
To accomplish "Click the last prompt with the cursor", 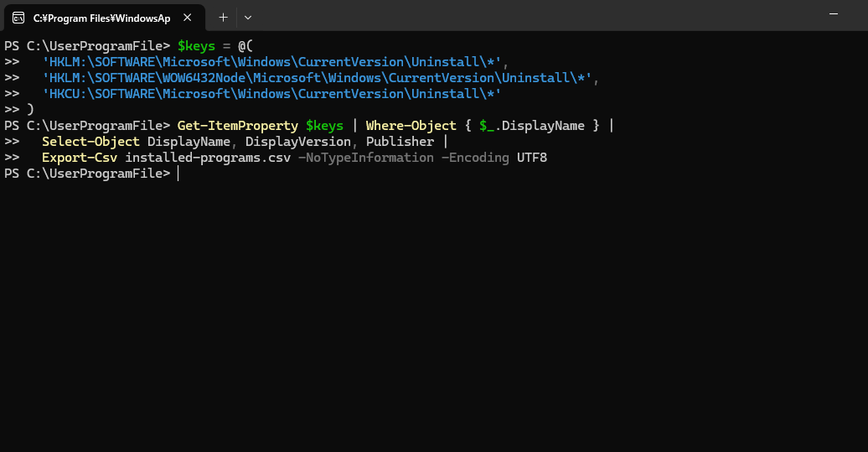I will click(x=92, y=174).
